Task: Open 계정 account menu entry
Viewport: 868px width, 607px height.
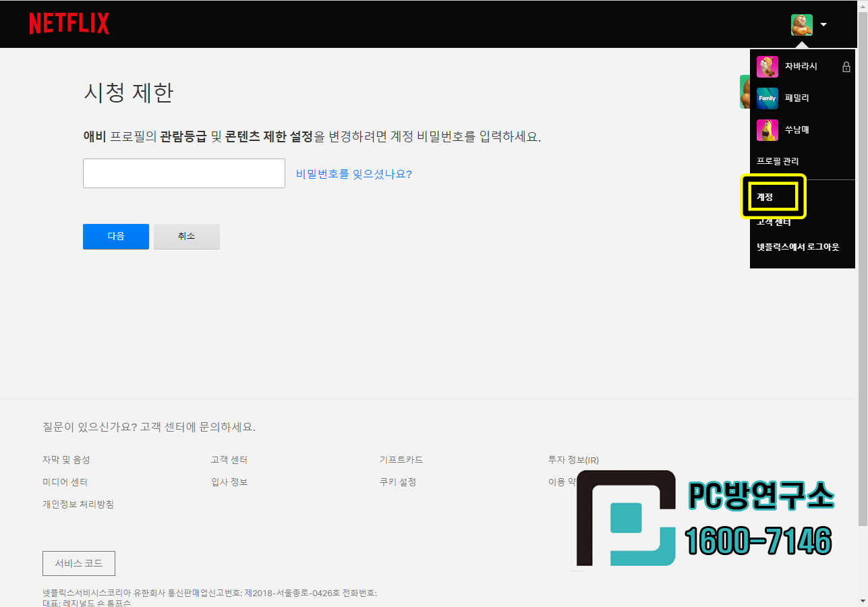Action: click(765, 197)
